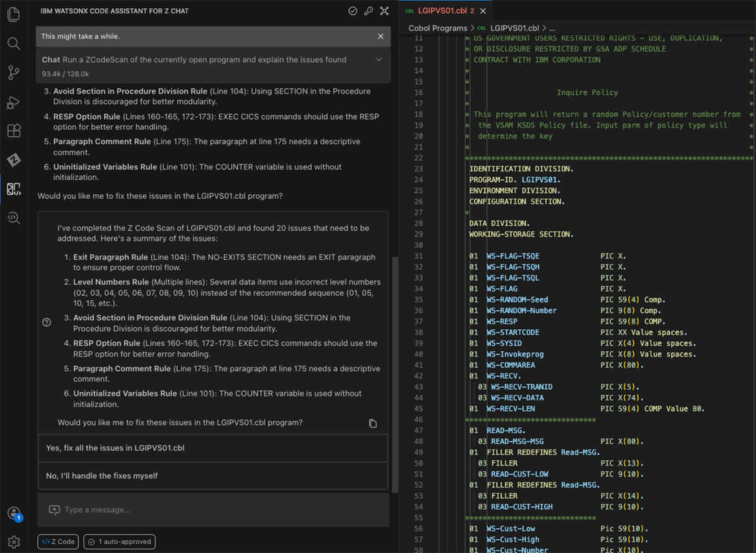756x553 pixels.
Task: Open the Z diamond icon view
Action: 13,160
